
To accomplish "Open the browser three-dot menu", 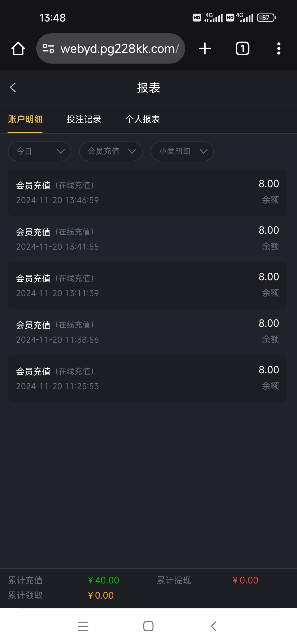I will tap(279, 49).
